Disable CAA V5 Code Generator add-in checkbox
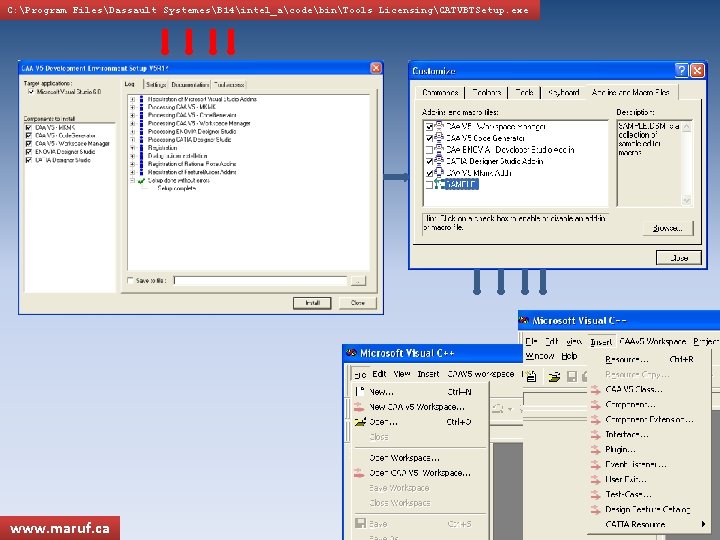The image size is (720, 540). tap(429, 138)
